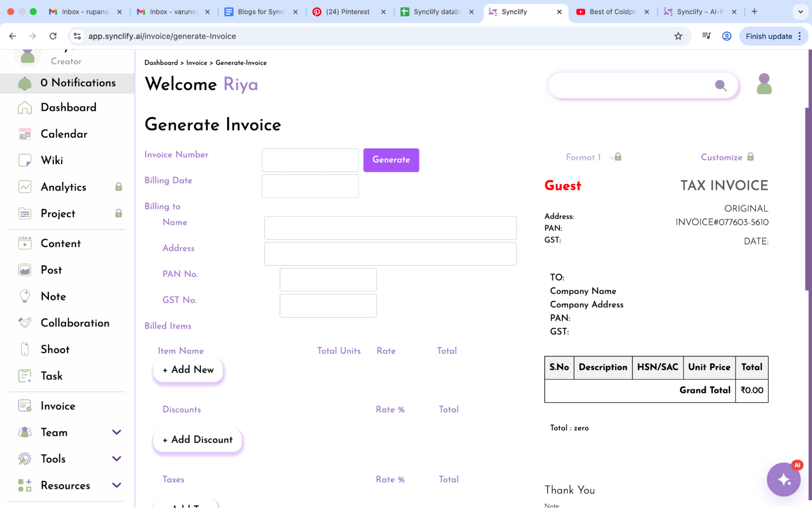Click the Task checklist icon
This screenshot has height=508, width=812.
click(x=25, y=376)
